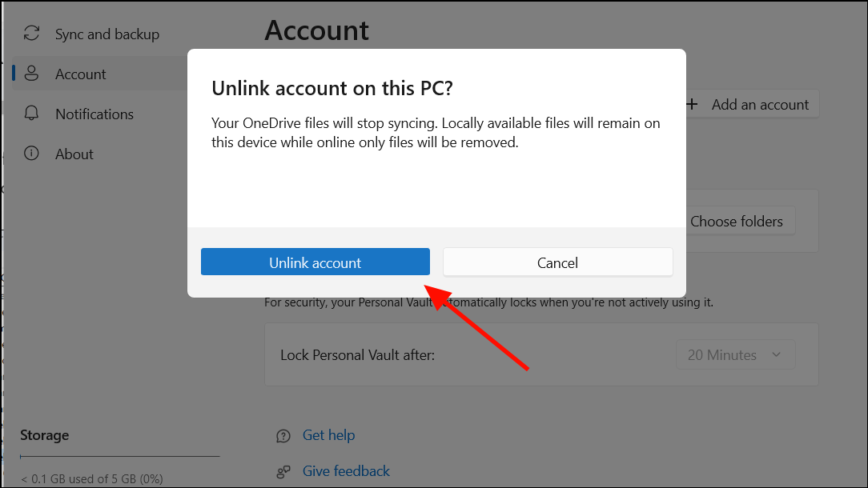The width and height of the screenshot is (868, 488).
Task: Dismiss the dialog with Cancel
Action: [x=557, y=262]
